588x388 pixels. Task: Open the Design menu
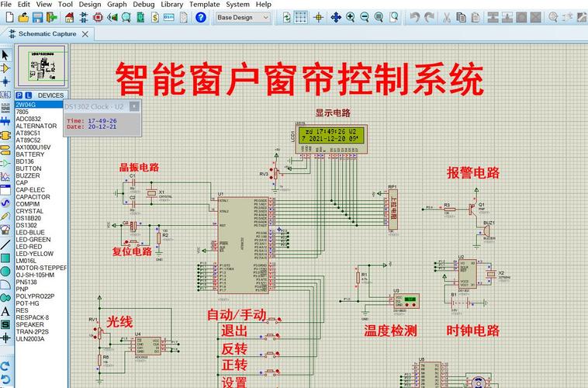click(x=90, y=5)
